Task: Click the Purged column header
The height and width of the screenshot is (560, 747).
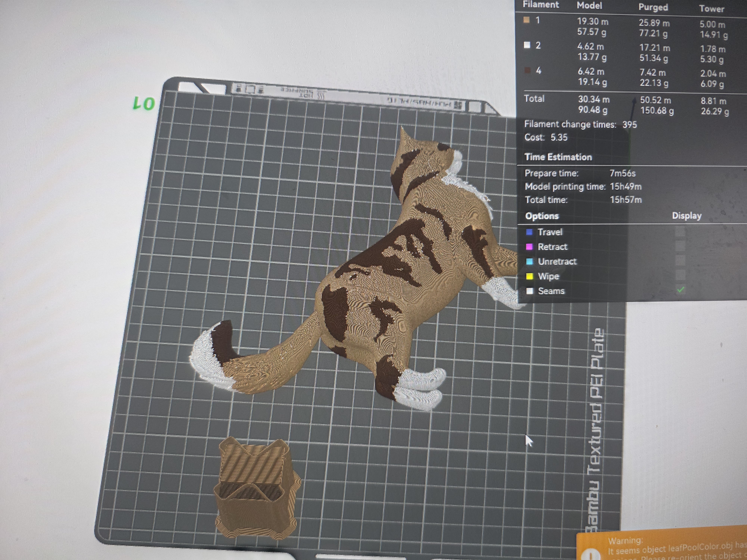Action: [x=653, y=7]
